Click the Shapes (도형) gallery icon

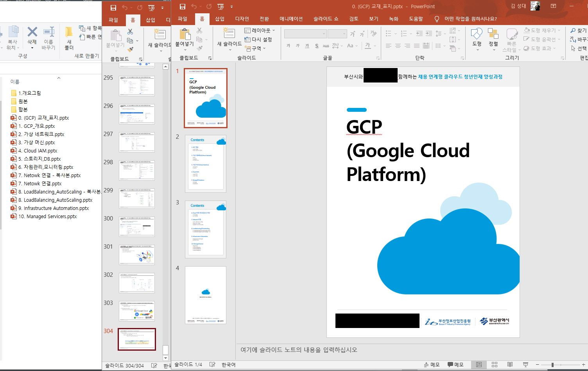(477, 34)
